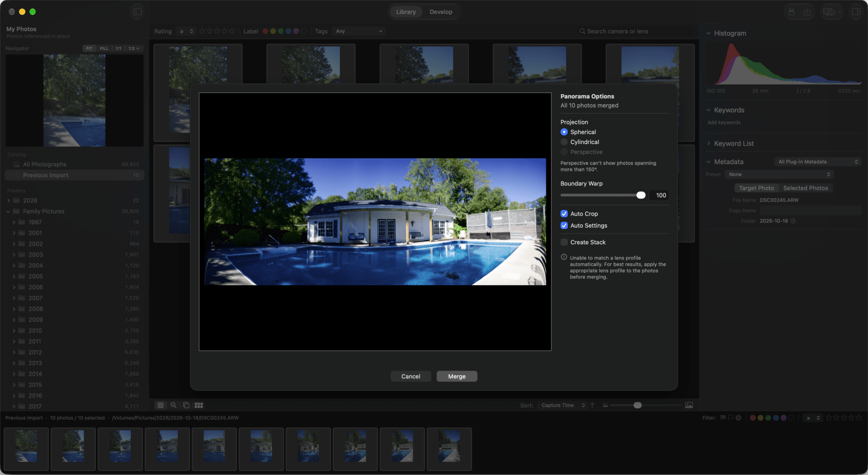Click the search magnifier icon
The width and height of the screenshot is (868, 475).
click(582, 32)
